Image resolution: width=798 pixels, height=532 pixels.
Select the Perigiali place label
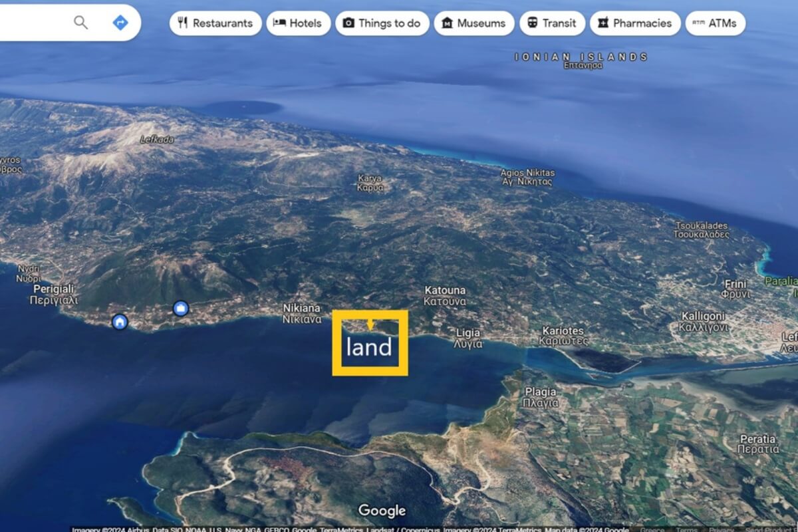click(x=54, y=295)
